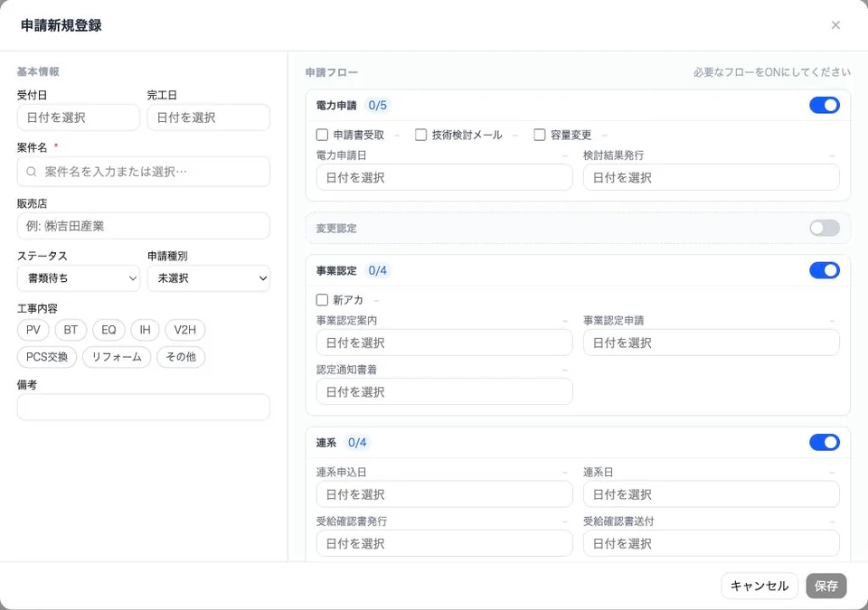Open the 完工日 date picker
Screen dimensions: 868x610
point(209,117)
